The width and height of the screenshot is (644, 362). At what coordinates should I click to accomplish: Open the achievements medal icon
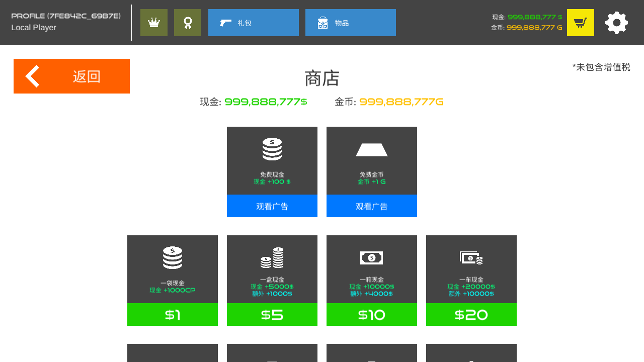(x=187, y=22)
